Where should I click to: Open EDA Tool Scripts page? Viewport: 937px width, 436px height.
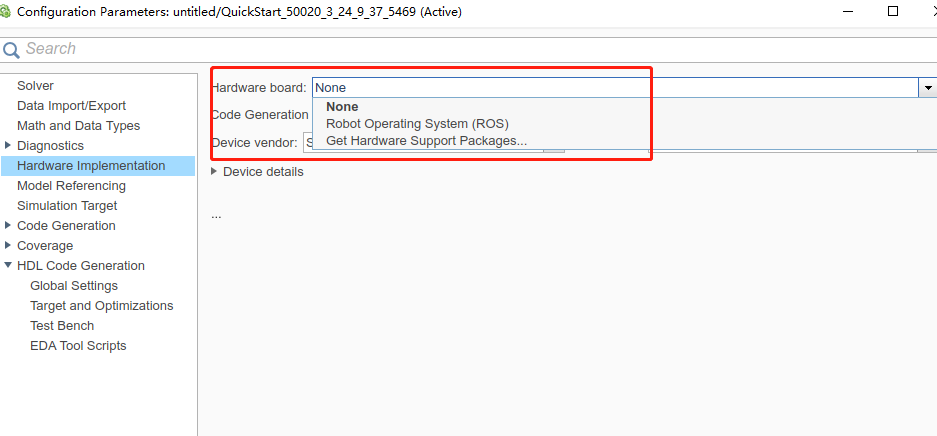click(x=78, y=346)
